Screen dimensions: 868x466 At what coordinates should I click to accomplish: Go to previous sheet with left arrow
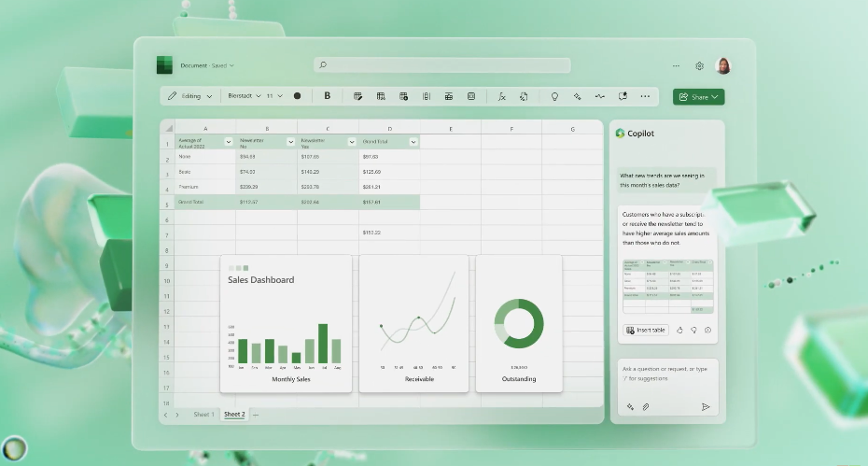[165, 415]
